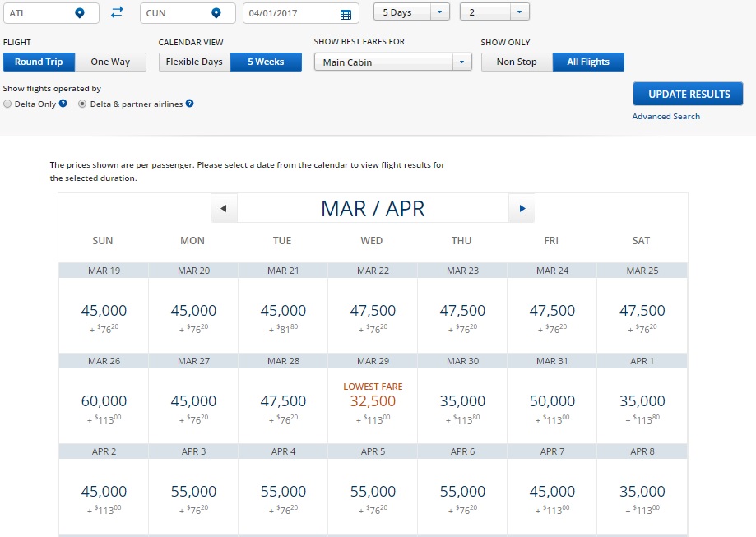Switch calendar view to Flexible Days
The image size is (756, 537).
tap(194, 62)
